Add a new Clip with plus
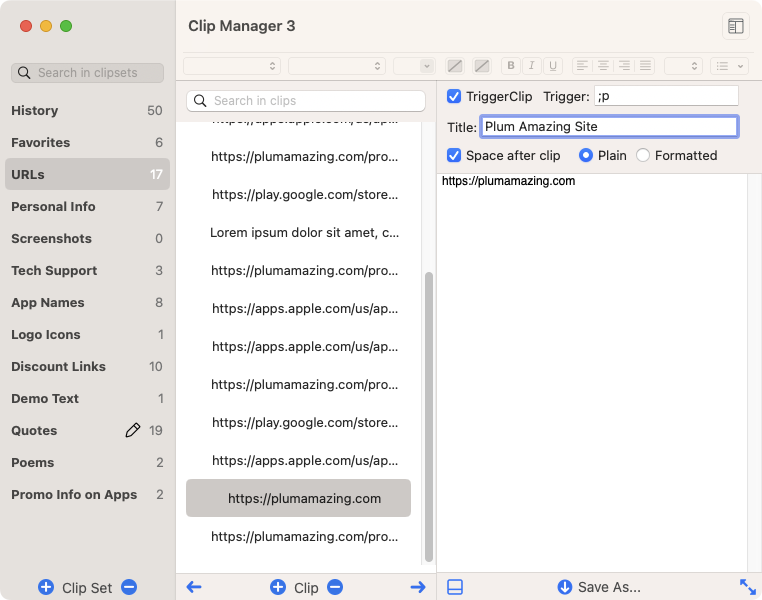This screenshot has height=600, width=762. (x=278, y=587)
